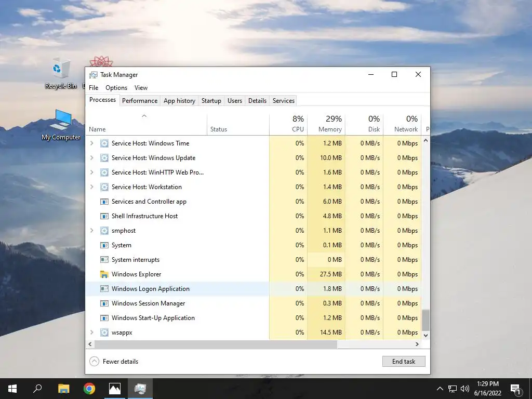Expand the smphost process group
This screenshot has height=399, width=532.
[x=91, y=231]
